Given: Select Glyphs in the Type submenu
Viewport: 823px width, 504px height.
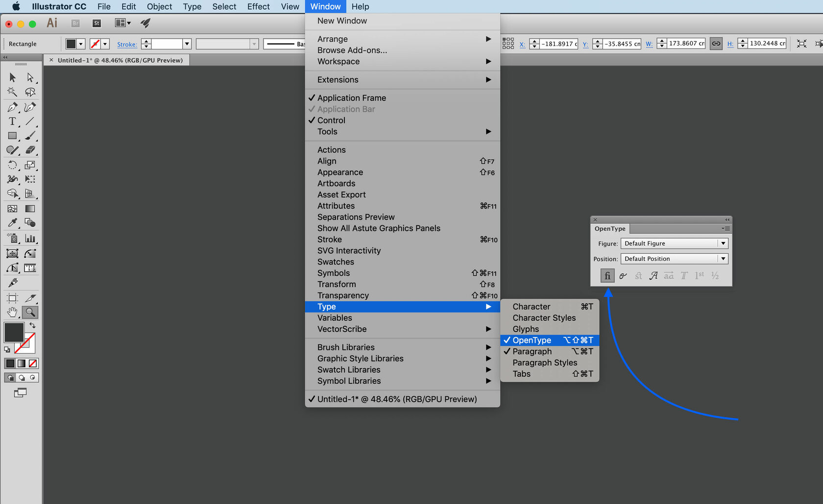Looking at the screenshot, I should [550, 329].
